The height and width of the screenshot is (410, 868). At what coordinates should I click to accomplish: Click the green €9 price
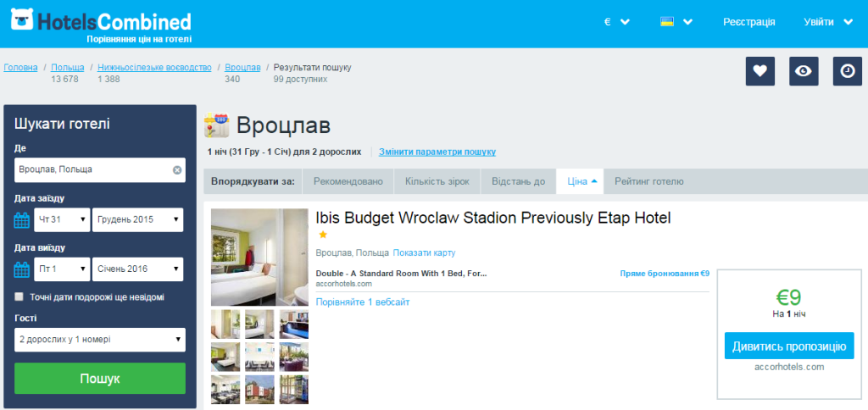click(x=789, y=297)
